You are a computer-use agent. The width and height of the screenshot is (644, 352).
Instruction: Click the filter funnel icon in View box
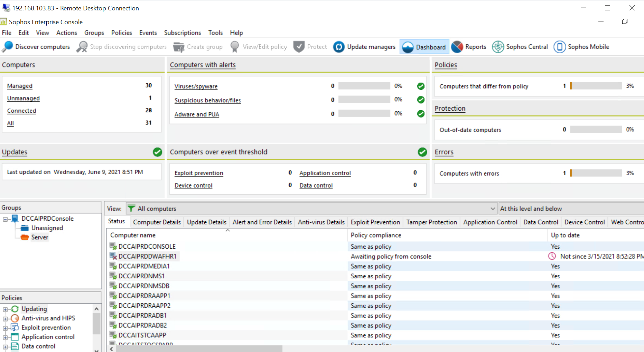click(x=131, y=209)
